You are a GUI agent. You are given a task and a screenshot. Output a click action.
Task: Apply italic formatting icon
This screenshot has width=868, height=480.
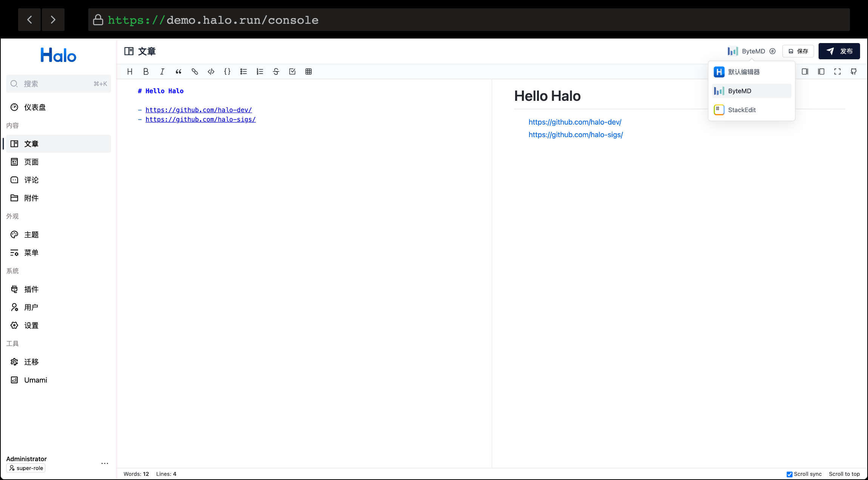162,72
